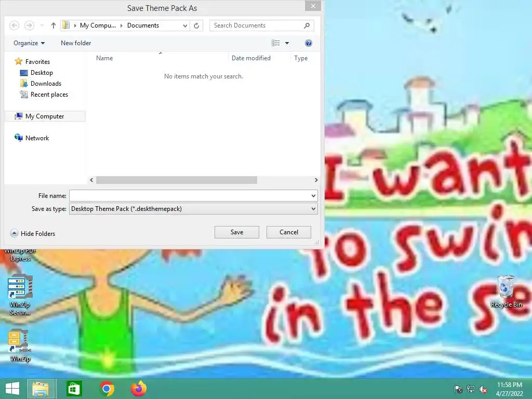Open Recent places in Favorites

(49, 95)
